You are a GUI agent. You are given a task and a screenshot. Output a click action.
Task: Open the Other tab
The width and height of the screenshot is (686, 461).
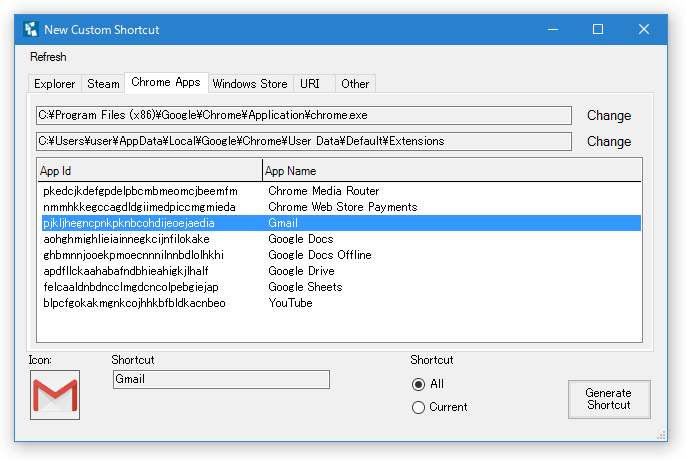[355, 84]
